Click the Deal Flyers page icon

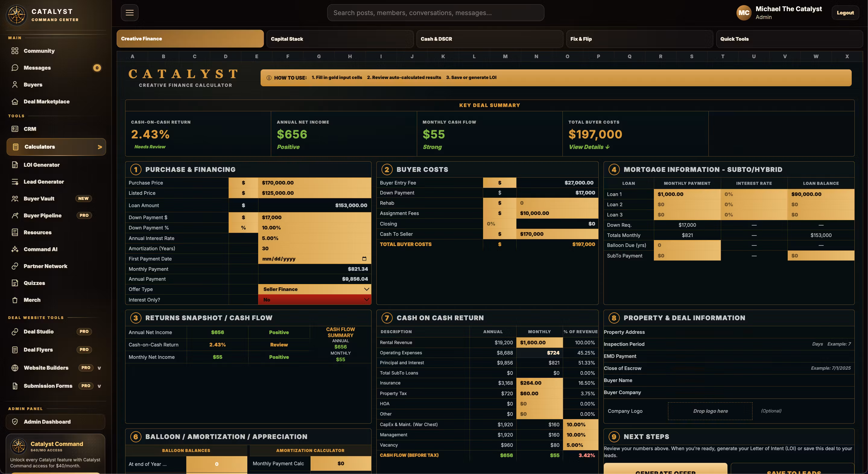(x=15, y=350)
